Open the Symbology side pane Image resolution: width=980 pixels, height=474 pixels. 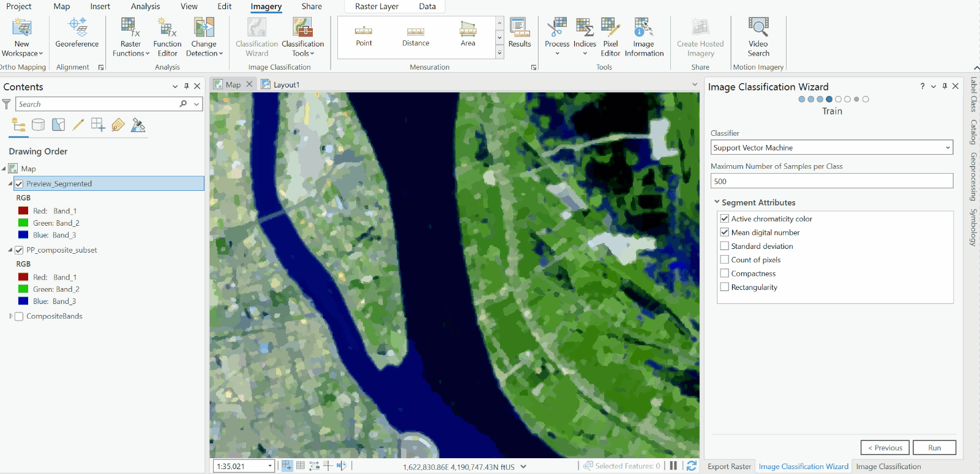click(973, 228)
